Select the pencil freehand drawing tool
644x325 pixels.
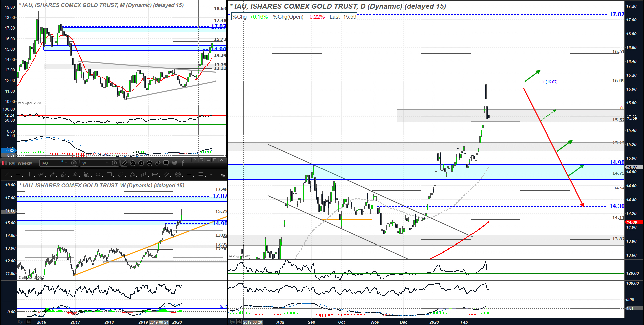point(52,175)
